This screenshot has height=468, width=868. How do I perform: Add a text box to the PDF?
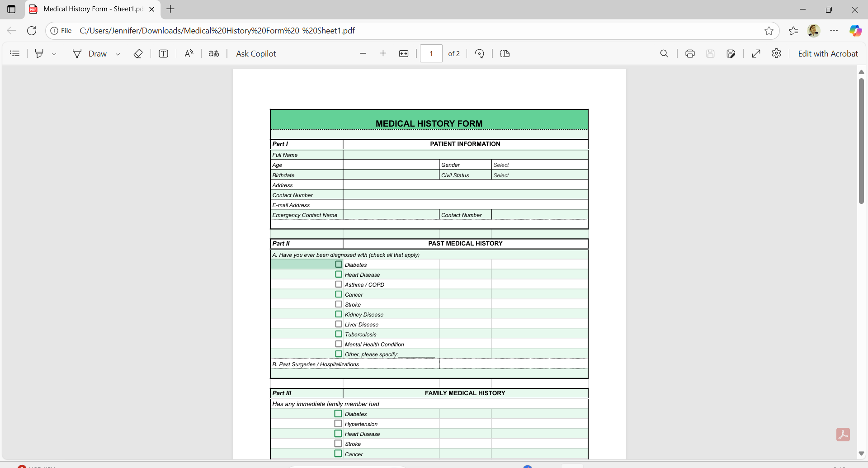coord(164,54)
